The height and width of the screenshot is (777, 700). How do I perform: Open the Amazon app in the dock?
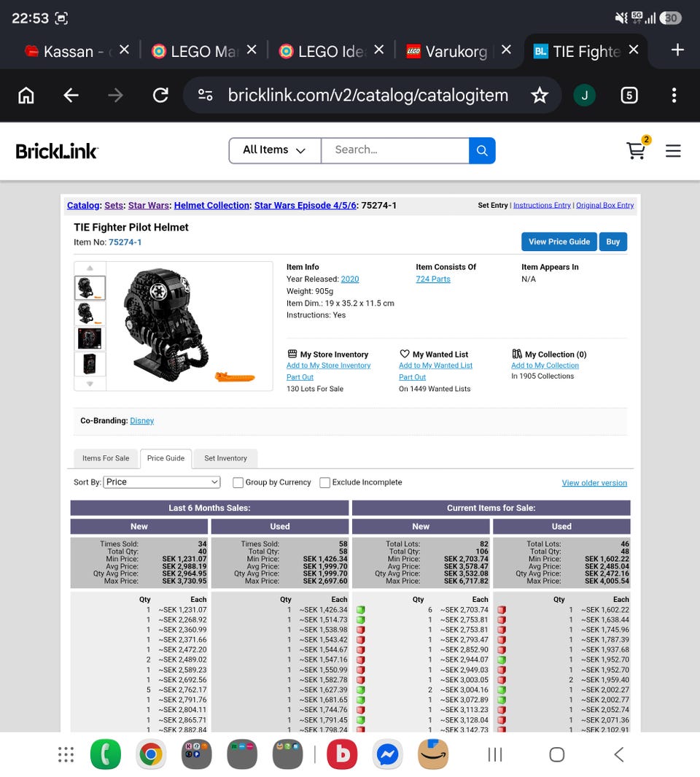click(x=433, y=754)
